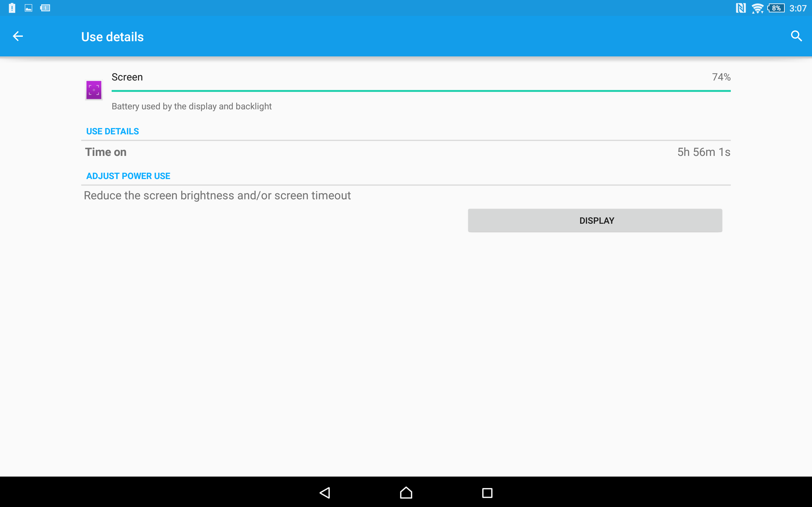Tap the purple Screen app icon
The image size is (812, 507).
94,90
